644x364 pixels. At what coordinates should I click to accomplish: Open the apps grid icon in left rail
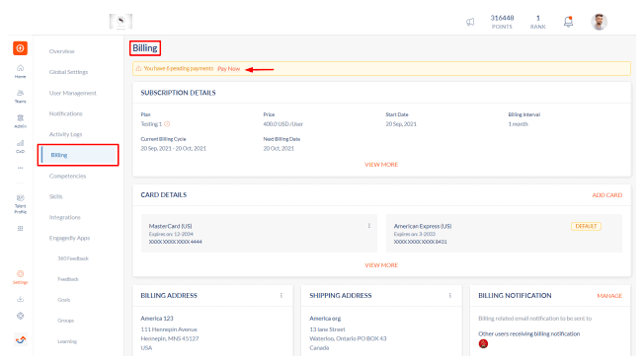click(x=20, y=229)
